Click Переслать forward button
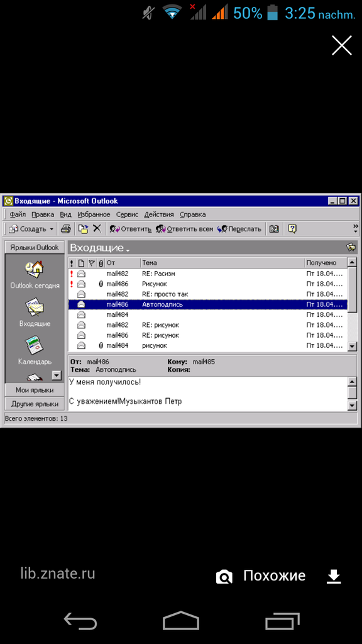362x644 pixels. coord(239,229)
